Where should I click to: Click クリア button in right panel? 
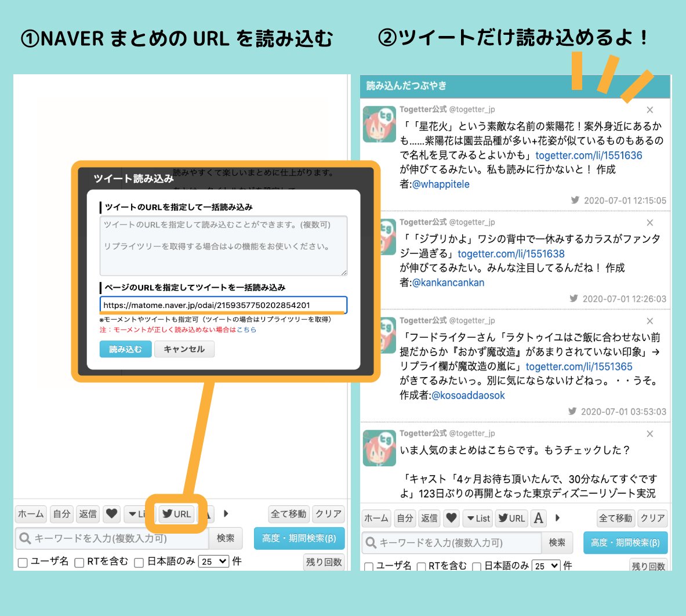click(x=652, y=519)
